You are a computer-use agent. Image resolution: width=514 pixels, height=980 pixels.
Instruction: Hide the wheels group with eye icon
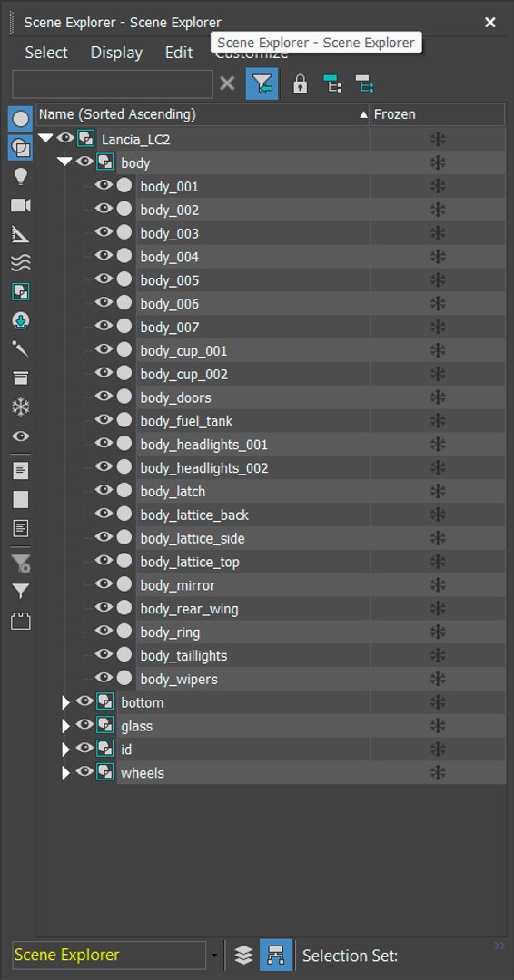(84, 772)
